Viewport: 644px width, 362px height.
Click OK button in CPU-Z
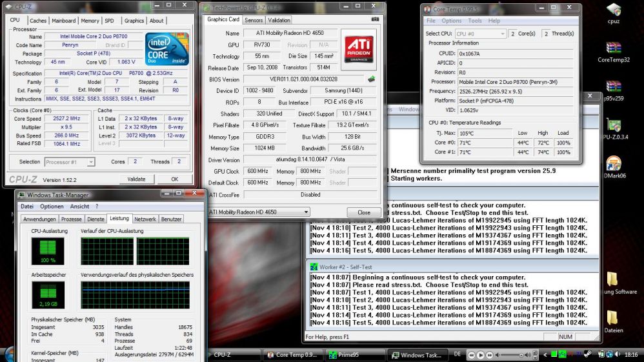tap(175, 179)
